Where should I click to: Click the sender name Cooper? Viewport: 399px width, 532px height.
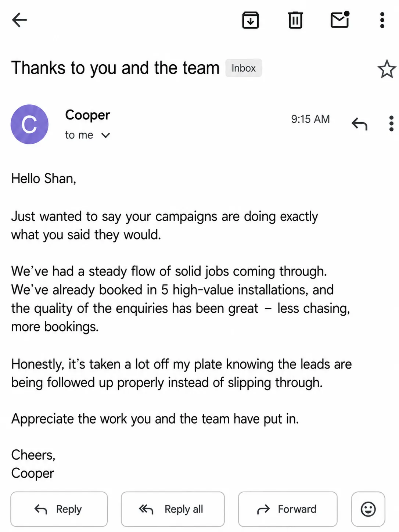87,115
